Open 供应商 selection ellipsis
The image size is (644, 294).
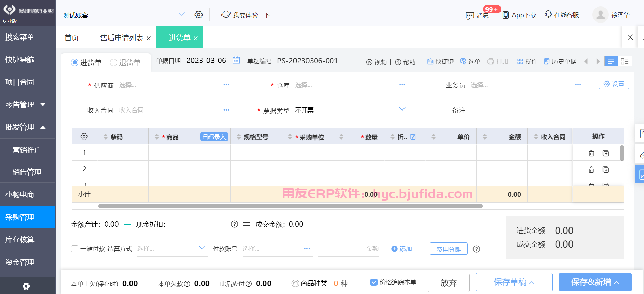click(x=227, y=85)
